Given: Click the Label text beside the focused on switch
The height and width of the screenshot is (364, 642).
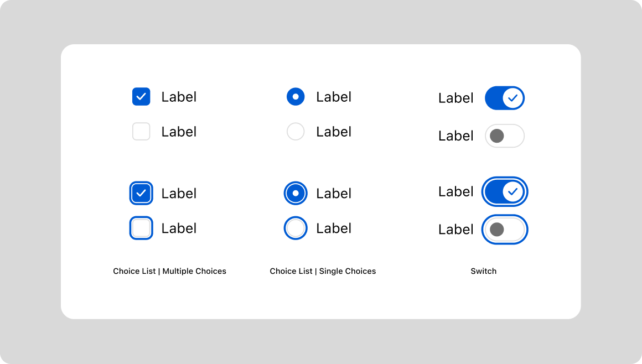Looking at the screenshot, I should (455, 191).
